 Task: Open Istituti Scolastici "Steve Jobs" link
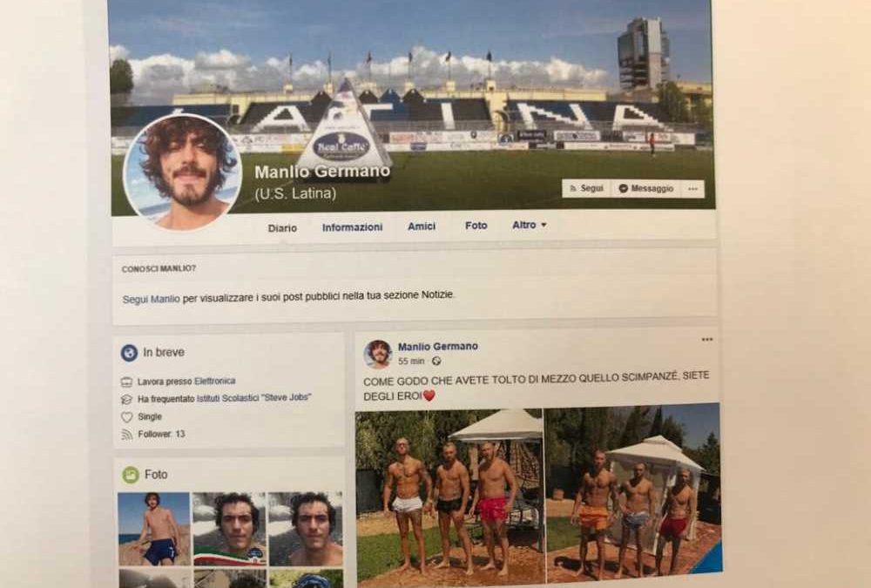pyautogui.click(x=253, y=398)
